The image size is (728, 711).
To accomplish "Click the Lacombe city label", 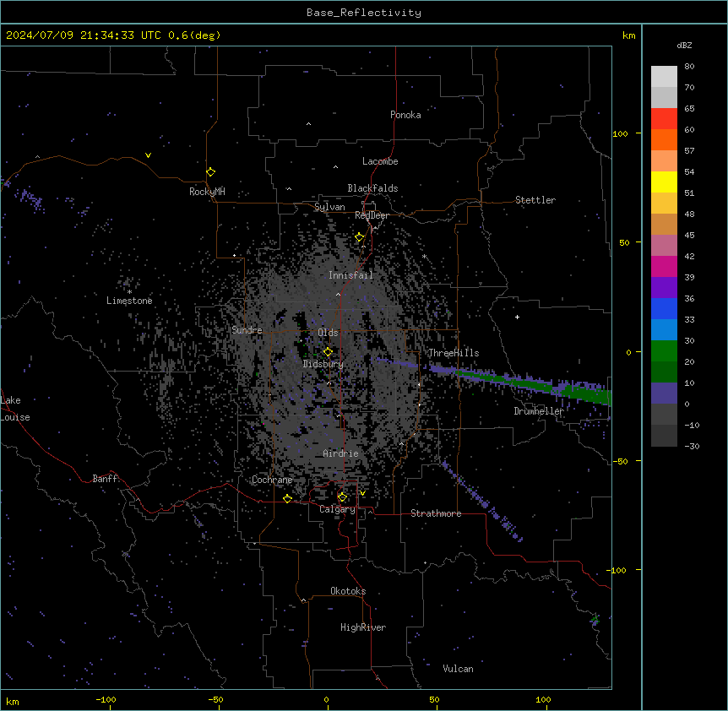I will [380, 161].
